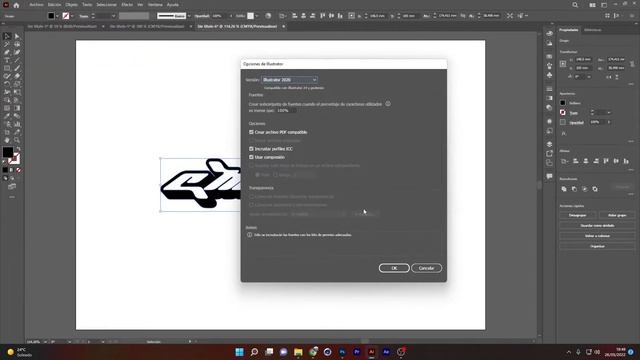Select the Hand tool in the toolbox
Image resolution: width=640 pixels, height=360 pixels.
click(x=7, y=140)
